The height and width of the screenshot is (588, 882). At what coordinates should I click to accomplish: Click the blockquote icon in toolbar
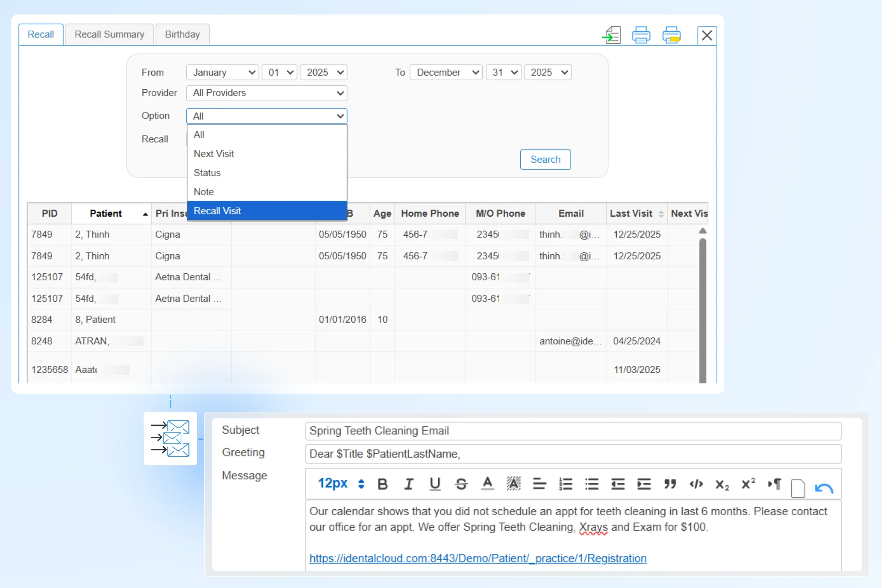point(670,484)
